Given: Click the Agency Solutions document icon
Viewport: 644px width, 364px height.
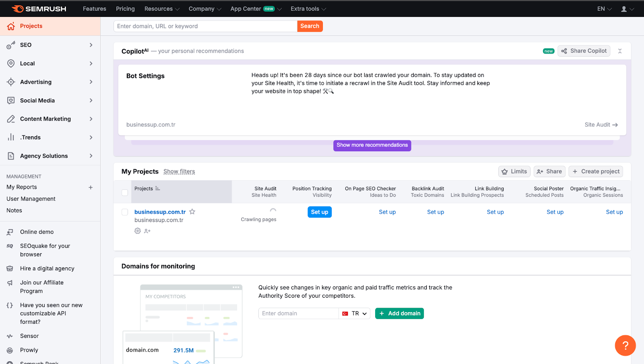Looking at the screenshot, I should (11, 156).
